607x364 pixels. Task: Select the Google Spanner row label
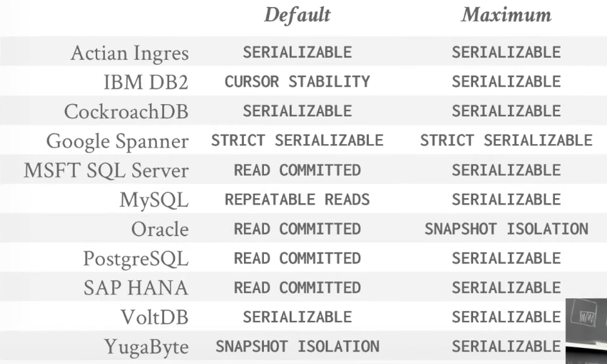(x=117, y=141)
